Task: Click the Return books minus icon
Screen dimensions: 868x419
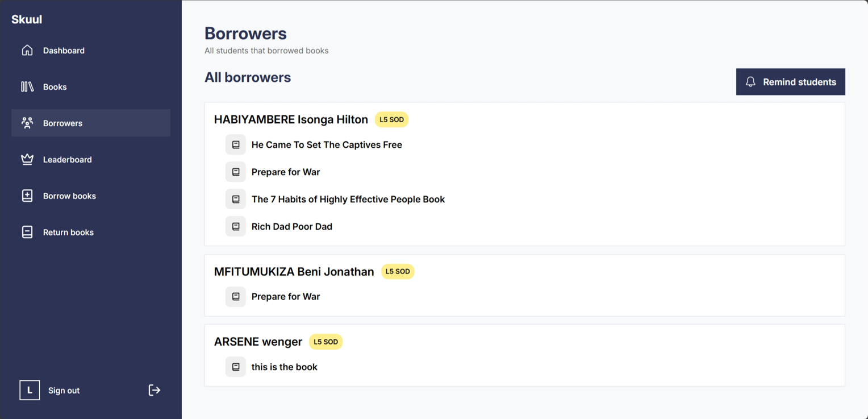Action: tap(27, 232)
